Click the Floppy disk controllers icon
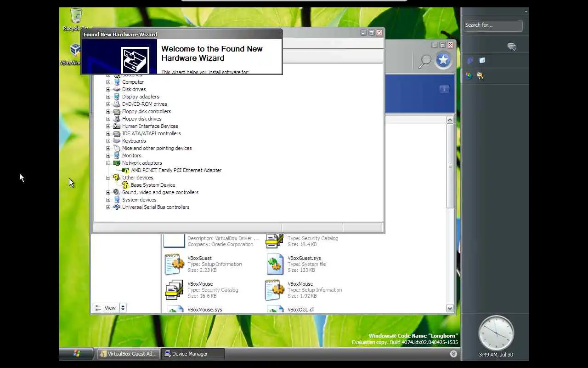The width and height of the screenshot is (588, 368). [117, 111]
